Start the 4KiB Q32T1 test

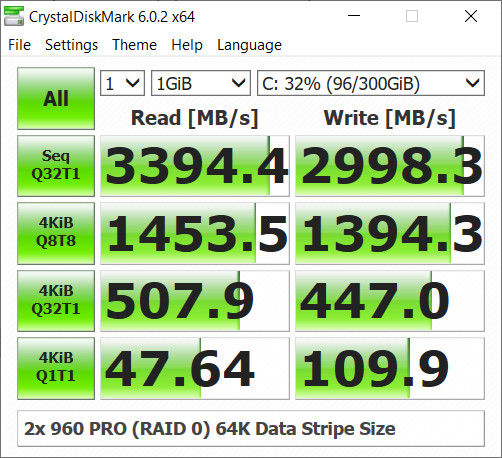coord(56,301)
